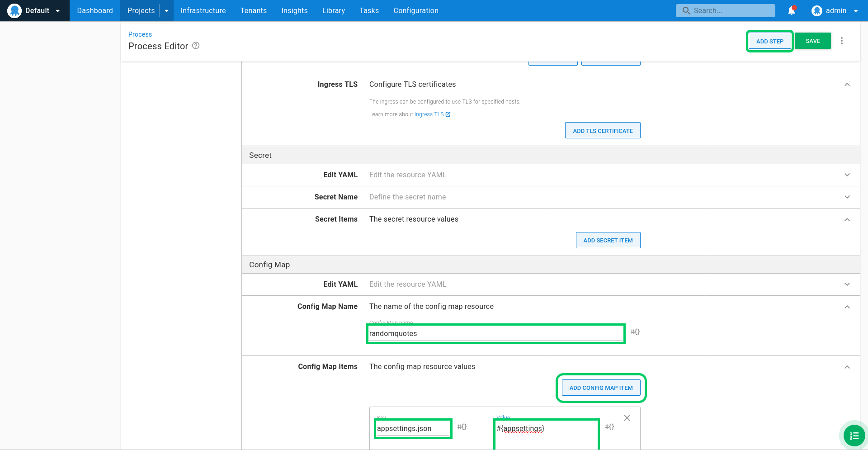
Task: Open the Insights menu
Action: 294,10
